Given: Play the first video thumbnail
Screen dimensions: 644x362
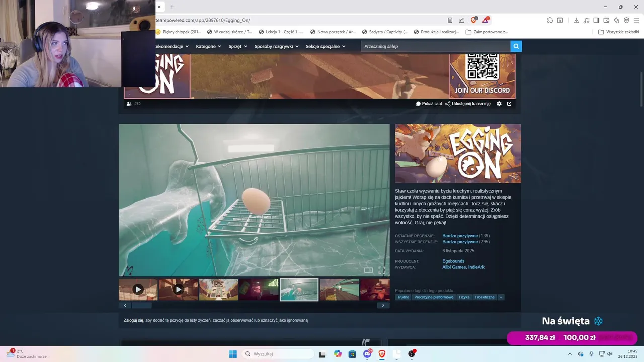Looking at the screenshot, I should click(x=138, y=290).
